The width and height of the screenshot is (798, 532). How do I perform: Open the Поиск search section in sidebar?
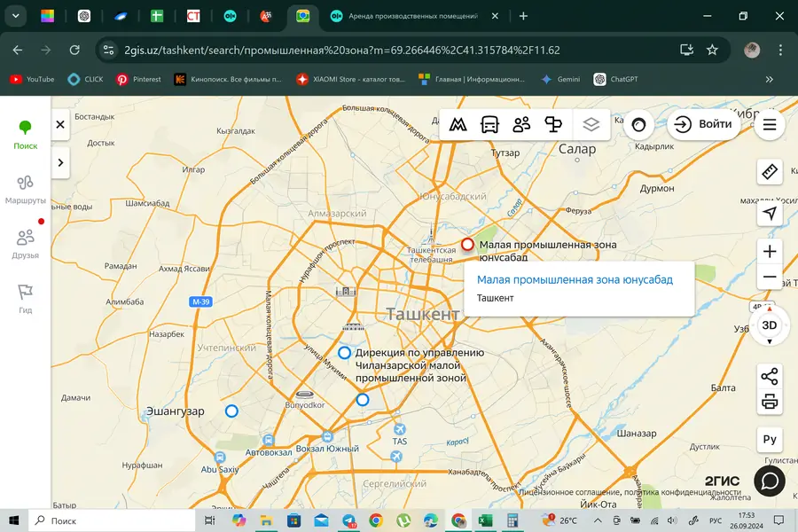click(25, 135)
